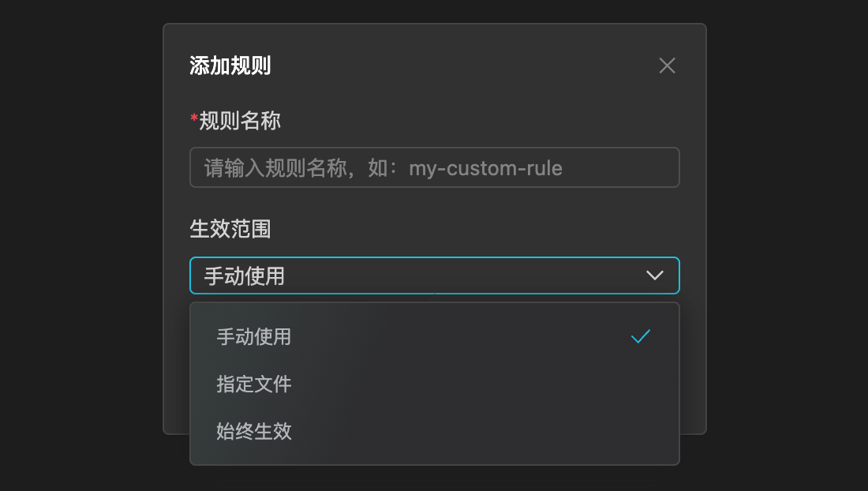Click the blue checkmark beside 手动使用
The image size is (868, 491).
(641, 336)
